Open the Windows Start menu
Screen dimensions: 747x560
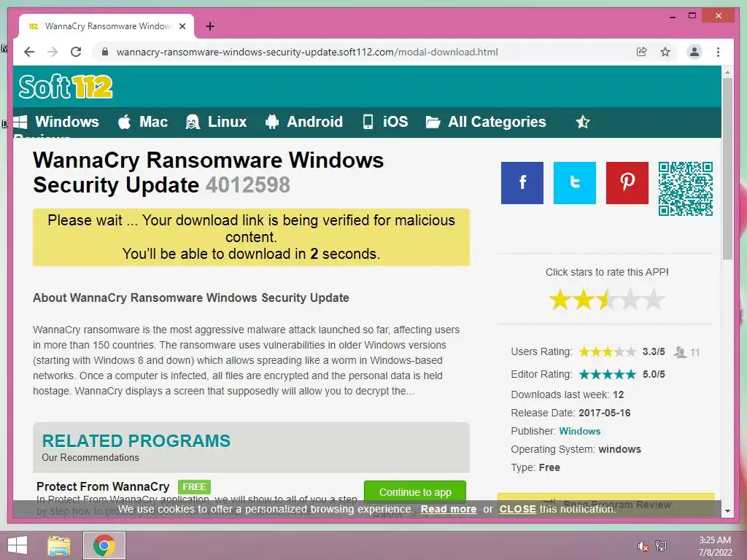(x=18, y=545)
